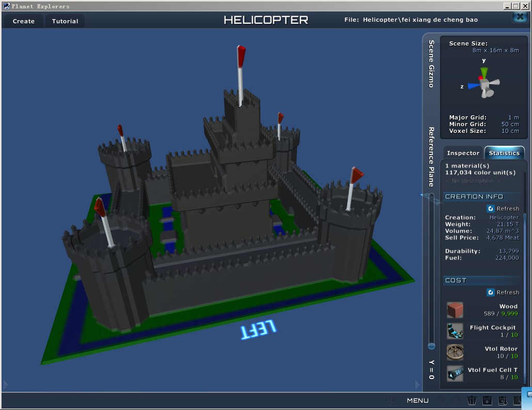Viewport: 532px width, 410px height.
Task: Click the red X axis cone on gizmo
Action: [480, 78]
